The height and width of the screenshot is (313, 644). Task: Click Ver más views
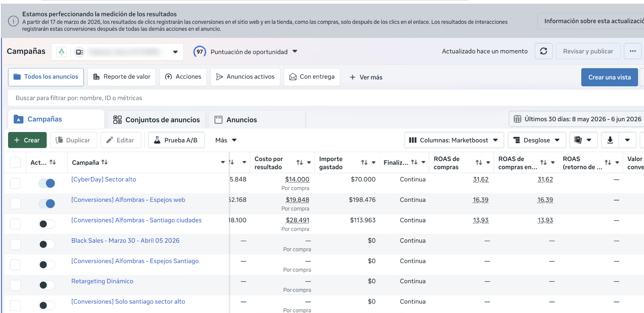[366, 77]
